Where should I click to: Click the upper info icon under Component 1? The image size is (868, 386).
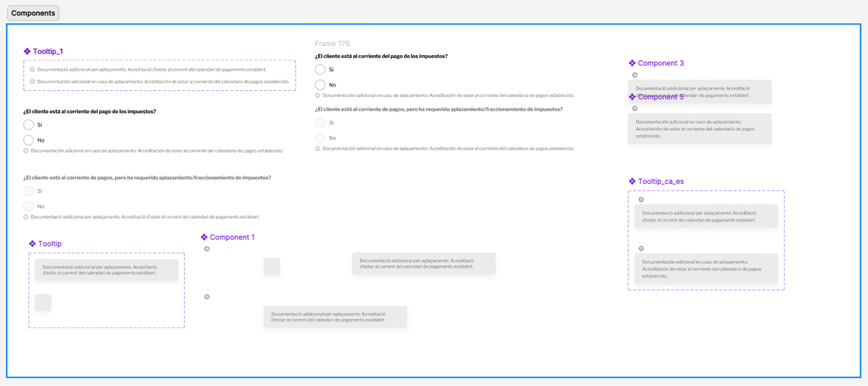click(207, 249)
